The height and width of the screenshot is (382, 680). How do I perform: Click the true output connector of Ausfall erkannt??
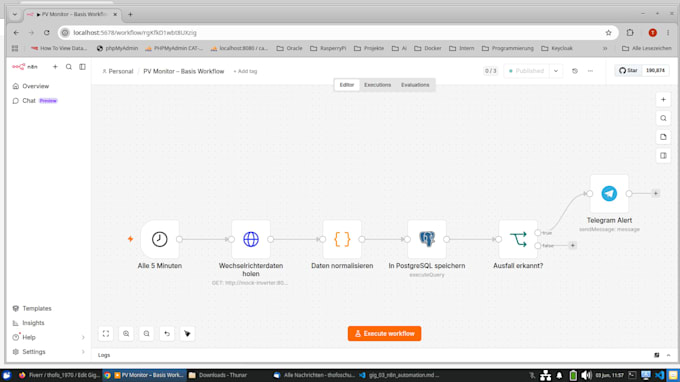click(538, 233)
